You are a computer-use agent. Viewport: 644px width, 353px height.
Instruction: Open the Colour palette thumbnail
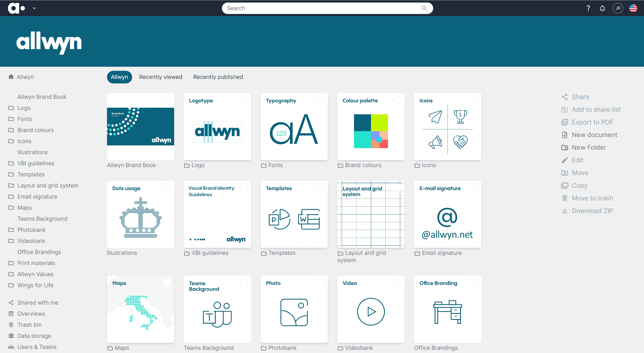[x=371, y=126]
